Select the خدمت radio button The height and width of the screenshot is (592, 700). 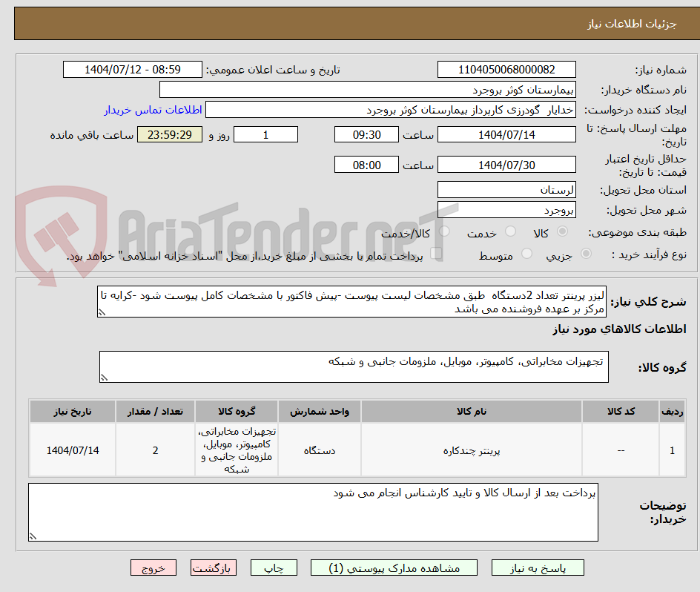(x=510, y=231)
